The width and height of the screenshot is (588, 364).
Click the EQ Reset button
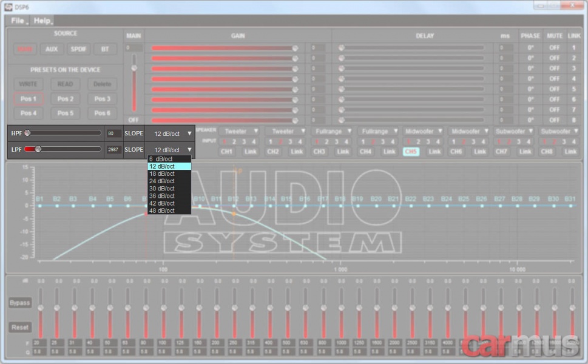(x=20, y=328)
